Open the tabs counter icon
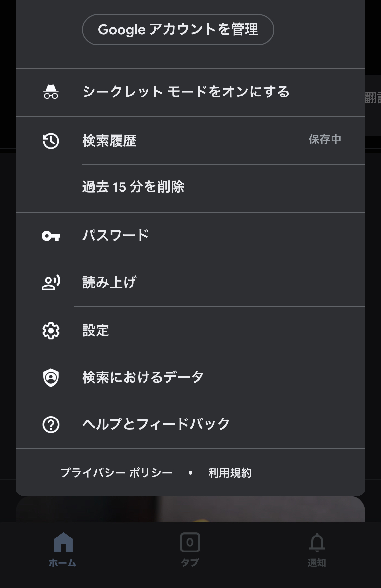The width and height of the screenshot is (381, 588). click(x=190, y=543)
